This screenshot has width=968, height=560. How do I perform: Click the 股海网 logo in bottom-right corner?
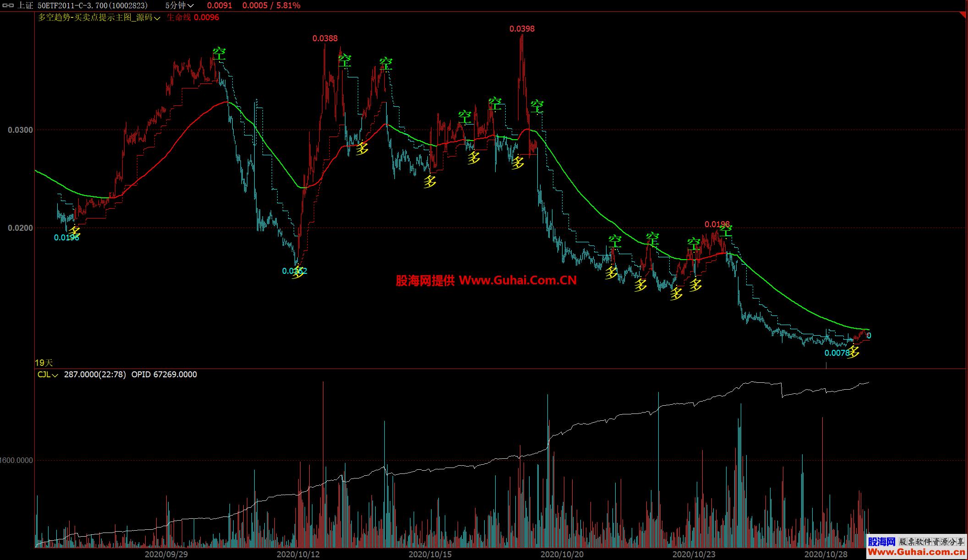pos(881,542)
